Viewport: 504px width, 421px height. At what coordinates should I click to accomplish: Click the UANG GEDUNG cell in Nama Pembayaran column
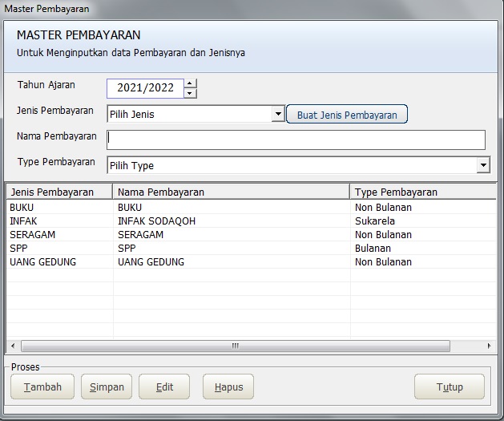coord(151,262)
